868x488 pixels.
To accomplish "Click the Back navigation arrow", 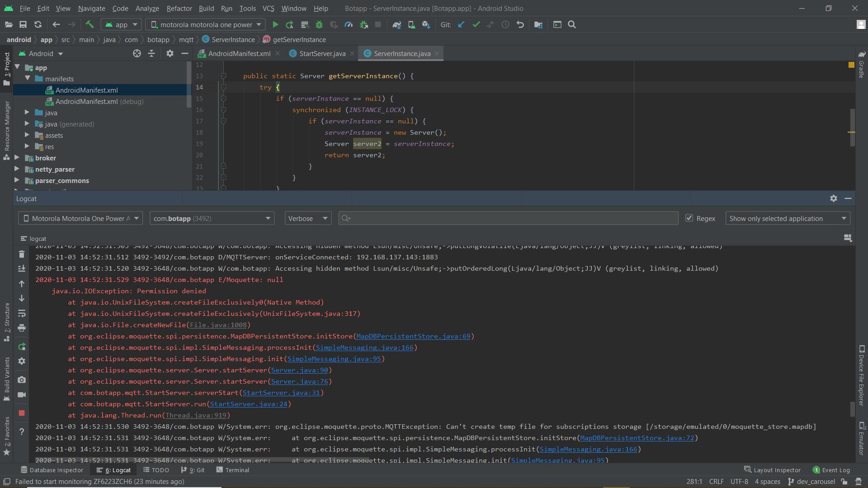I will point(56,25).
